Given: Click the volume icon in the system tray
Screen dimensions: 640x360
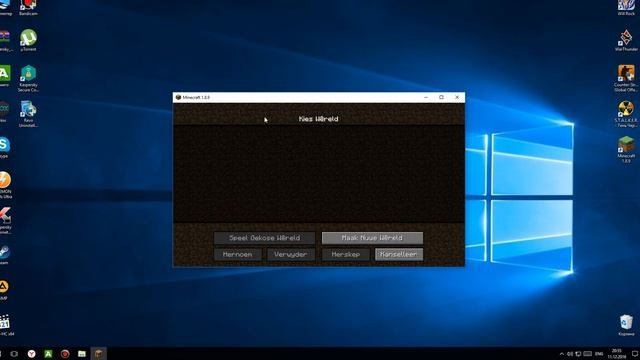Looking at the screenshot, I should (x=570, y=354).
